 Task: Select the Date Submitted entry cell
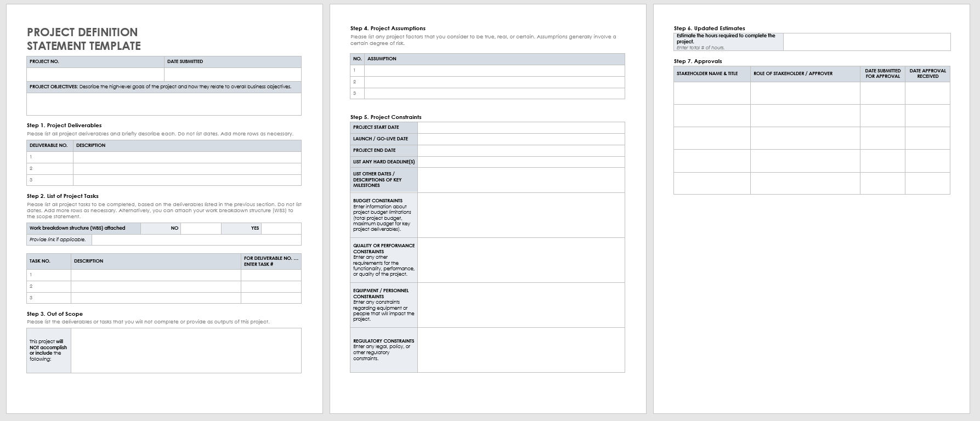[233, 75]
